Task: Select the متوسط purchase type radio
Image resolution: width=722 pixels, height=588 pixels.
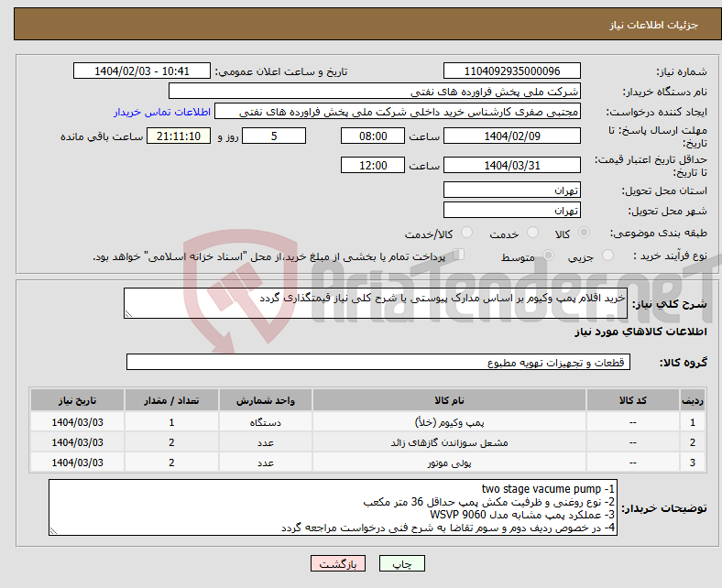Action: [x=548, y=256]
